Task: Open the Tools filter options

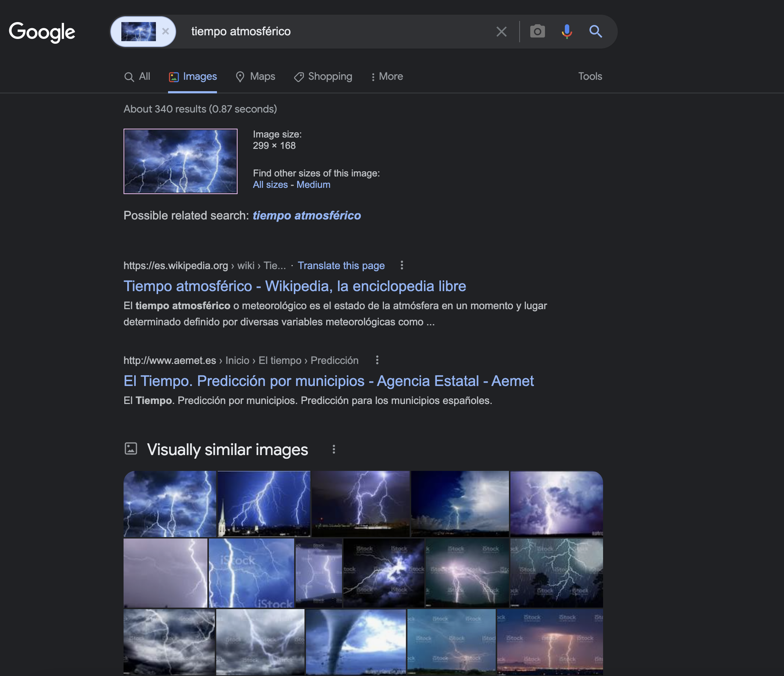Action: click(x=589, y=76)
